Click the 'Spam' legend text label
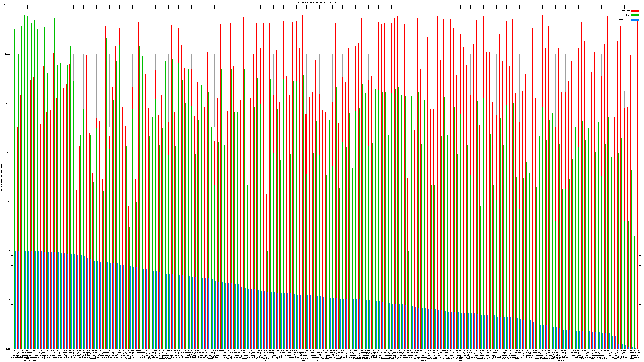The height and width of the screenshot is (362, 644). (628, 15)
